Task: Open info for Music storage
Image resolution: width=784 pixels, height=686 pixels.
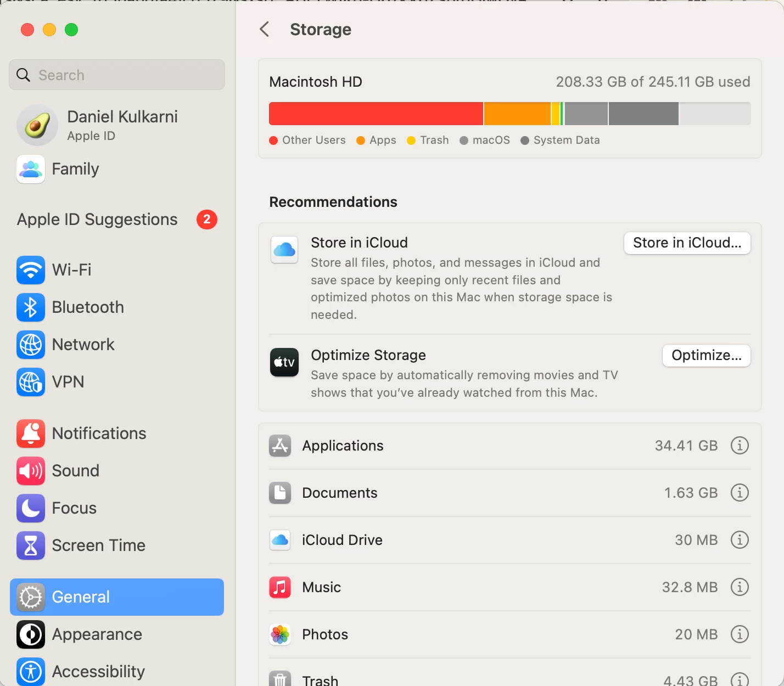Action: 740,587
